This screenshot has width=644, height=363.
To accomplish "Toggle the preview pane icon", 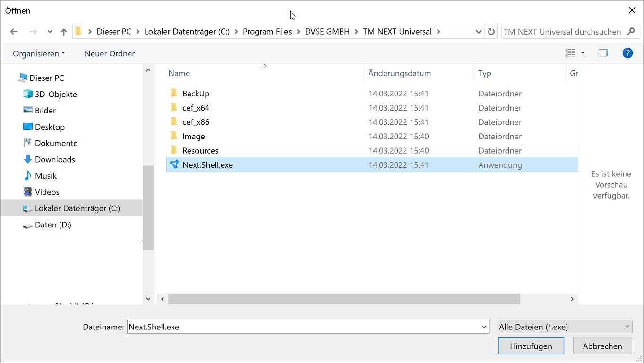I will click(x=603, y=53).
